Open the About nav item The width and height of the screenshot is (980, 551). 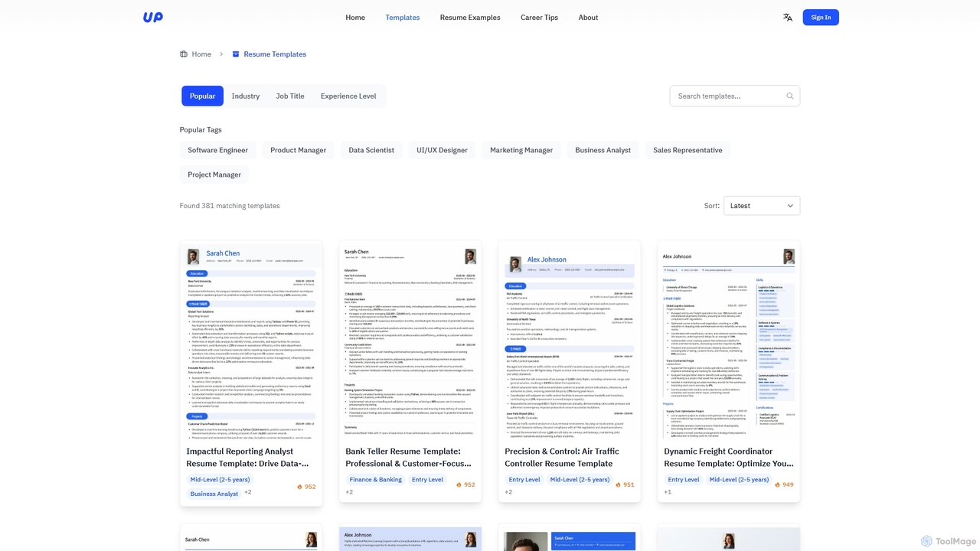pyautogui.click(x=588, y=17)
